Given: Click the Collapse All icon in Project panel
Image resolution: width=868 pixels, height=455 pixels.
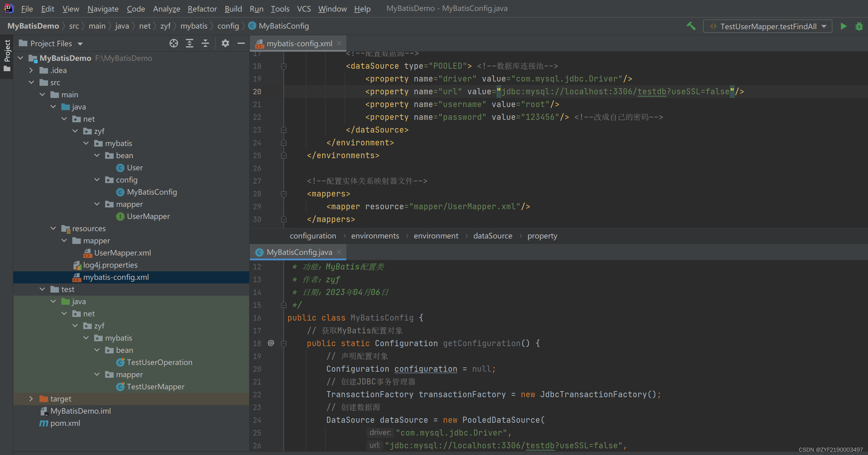Looking at the screenshot, I should coord(205,43).
